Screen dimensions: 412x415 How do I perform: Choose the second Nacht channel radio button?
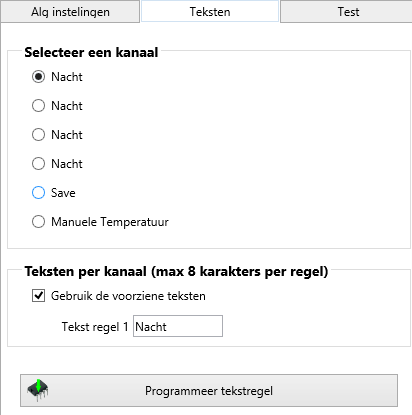(38, 106)
